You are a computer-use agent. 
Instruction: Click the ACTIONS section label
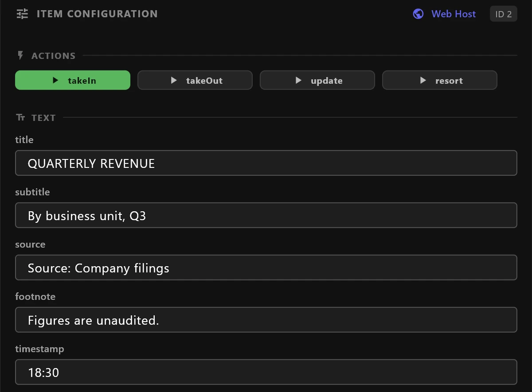point(53,56)
